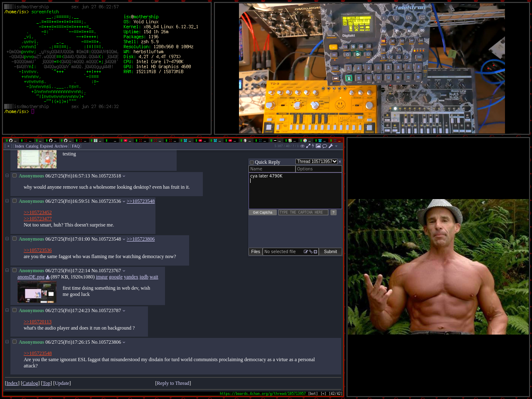Image resolution: width=532 pixels, height=399 pixels.
Task: Check the checkbox of post No.105723767
Action: (15, 270)
